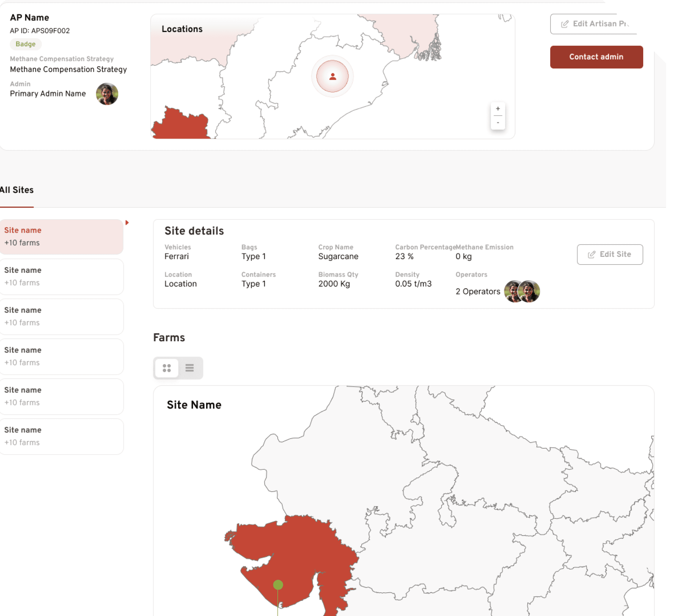682x616 pixels.
Task: Click the green farm pin marker
Action: pos(278,585)
